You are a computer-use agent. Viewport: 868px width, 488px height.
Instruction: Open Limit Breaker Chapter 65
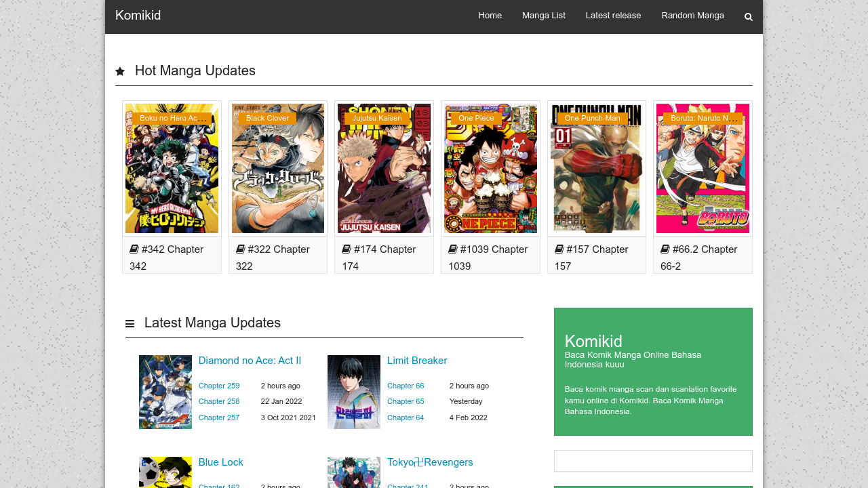click(406, 401)
